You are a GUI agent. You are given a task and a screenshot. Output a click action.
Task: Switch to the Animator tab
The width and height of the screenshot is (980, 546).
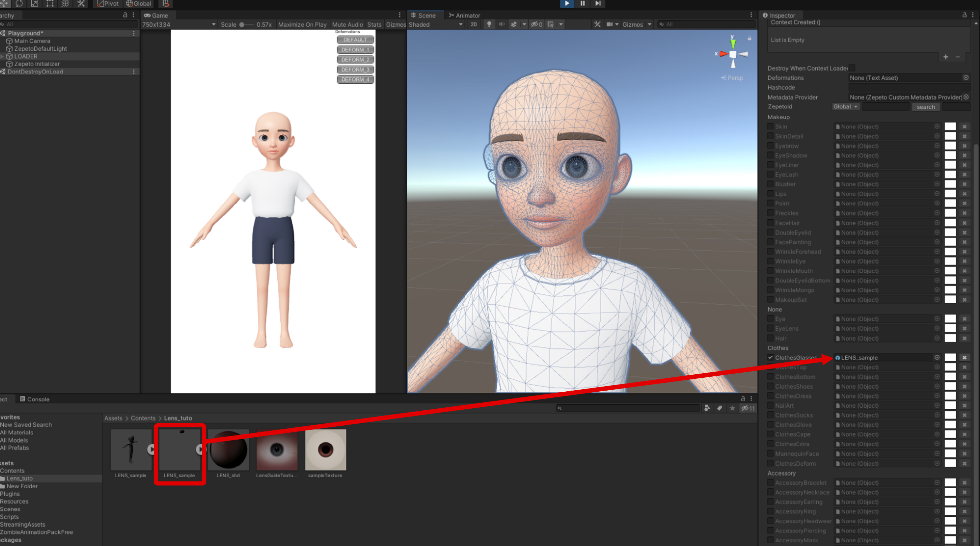pyautogui.click(x=464, y=15)
